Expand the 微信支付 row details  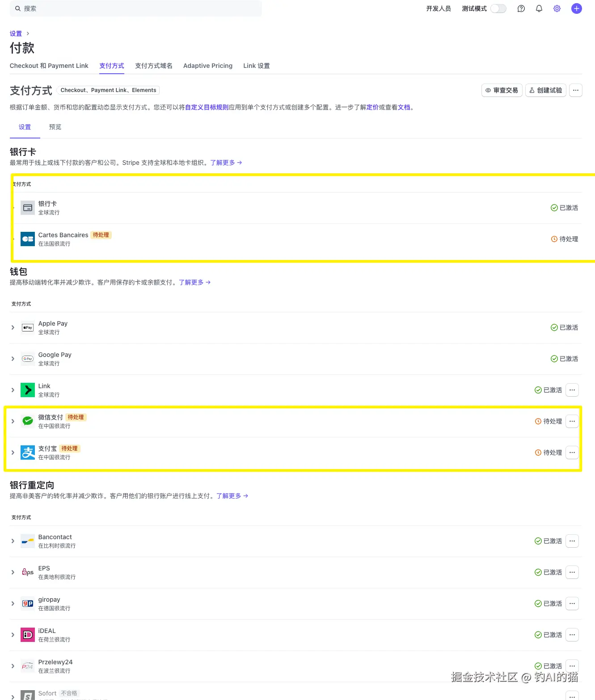13,421
